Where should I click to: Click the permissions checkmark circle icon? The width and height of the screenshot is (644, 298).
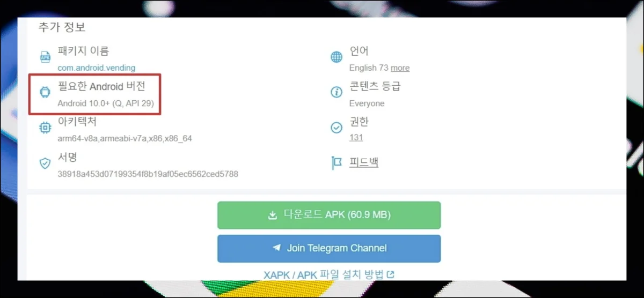pyautogui.click(x=336, y=128)
